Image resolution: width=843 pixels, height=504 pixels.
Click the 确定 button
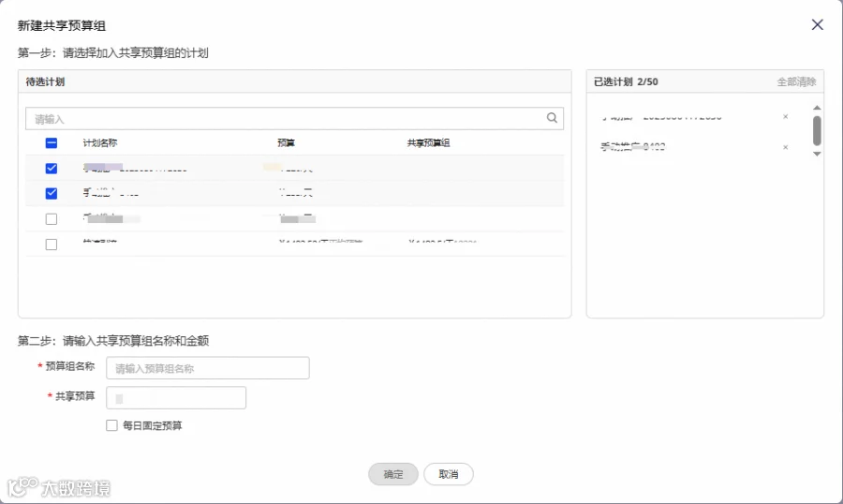[393, 474]
